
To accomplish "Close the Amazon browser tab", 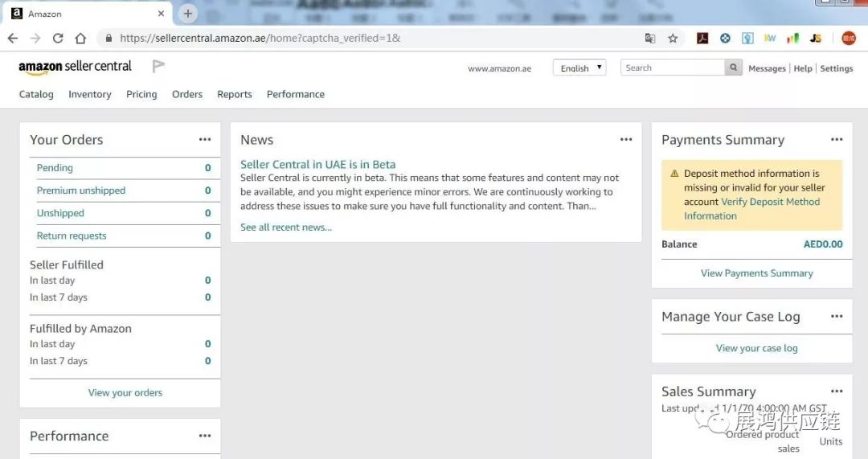I will click(x=161, y=14).
